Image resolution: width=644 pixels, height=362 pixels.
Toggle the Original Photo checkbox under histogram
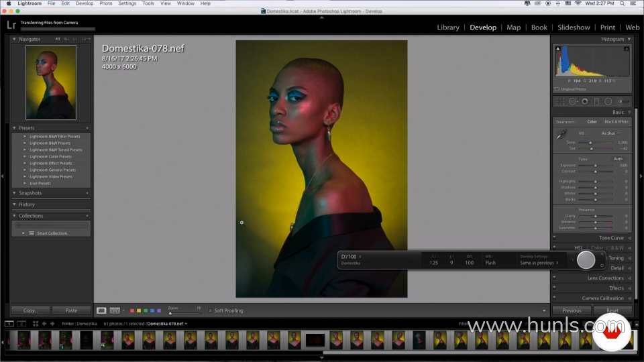coord(557,88)
